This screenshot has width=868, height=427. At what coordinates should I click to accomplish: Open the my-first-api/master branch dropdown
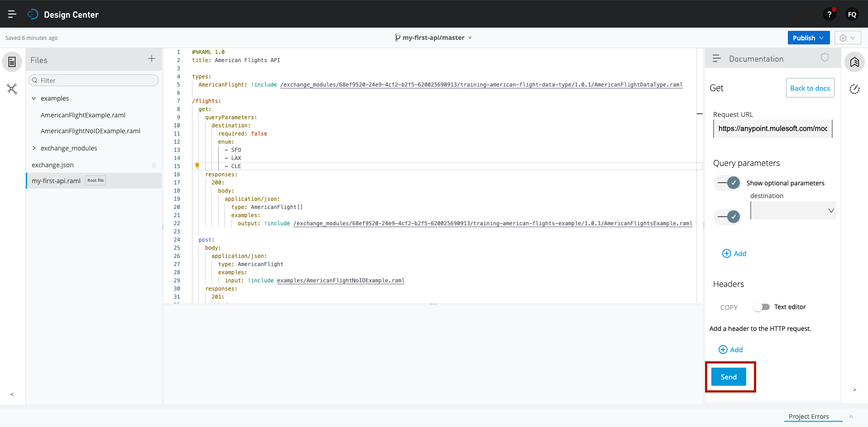pos(433,38)
